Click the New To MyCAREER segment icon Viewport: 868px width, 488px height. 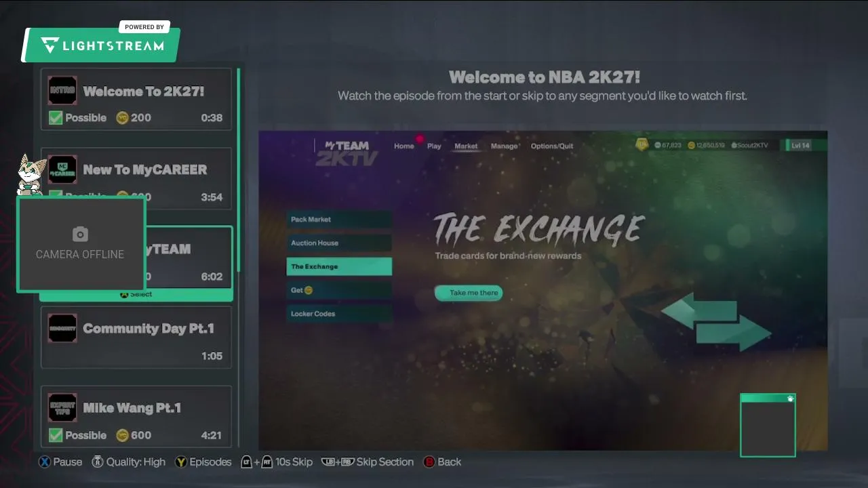pos(62,169)
